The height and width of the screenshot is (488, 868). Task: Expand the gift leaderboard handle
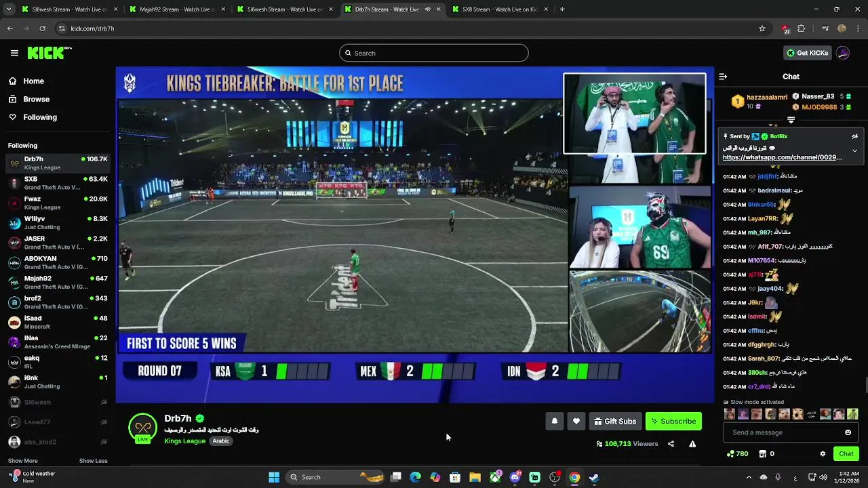click(x=791, y=120)
